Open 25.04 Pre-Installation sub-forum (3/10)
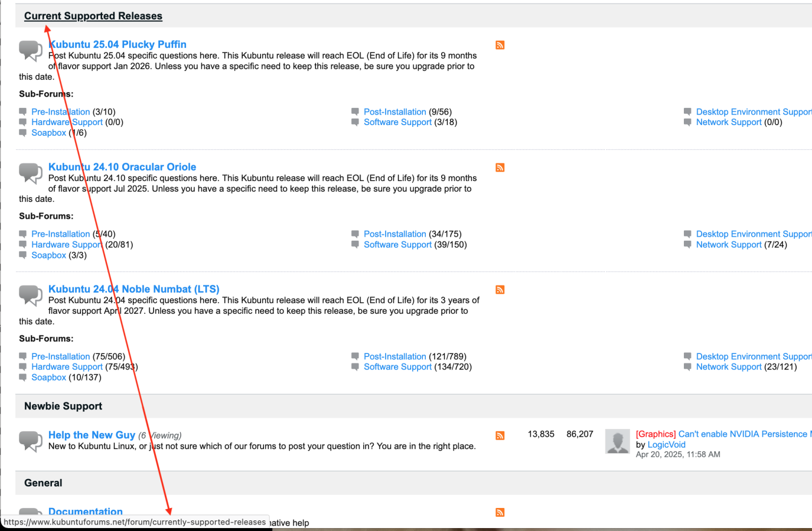Image resolution: width=812 pixels, height=531 pixels. [61, 112]
